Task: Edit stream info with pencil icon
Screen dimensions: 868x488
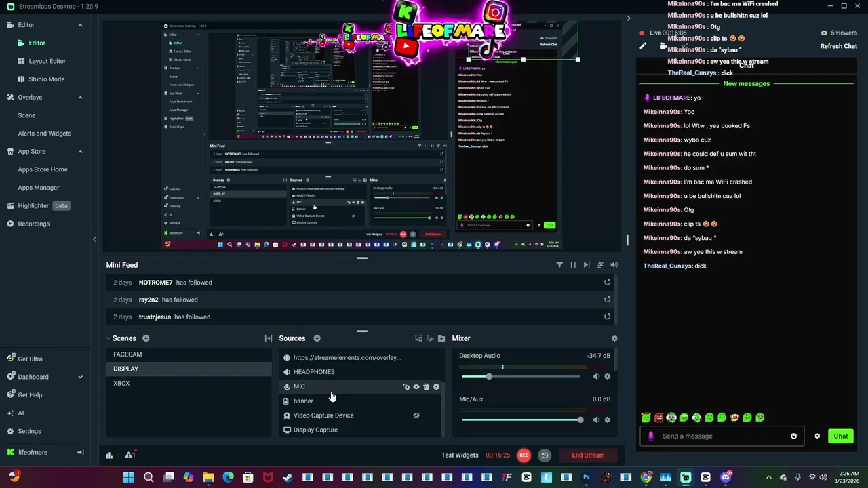Action: pos(643,46)
